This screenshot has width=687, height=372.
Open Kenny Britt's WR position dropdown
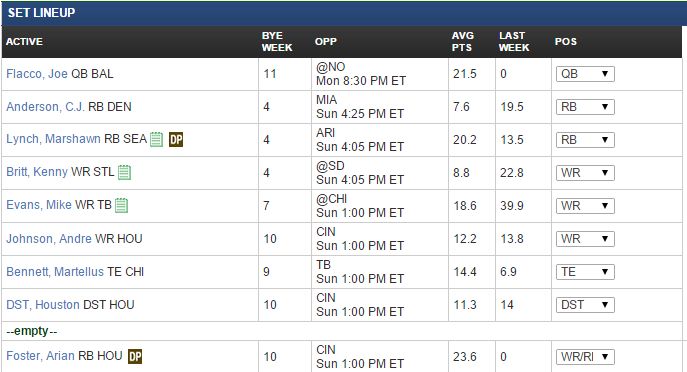[585, 173]
